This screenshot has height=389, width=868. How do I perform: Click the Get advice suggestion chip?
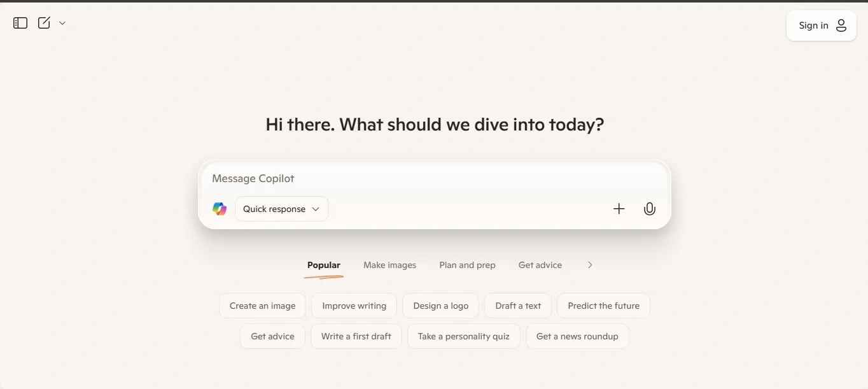[272, 336]
